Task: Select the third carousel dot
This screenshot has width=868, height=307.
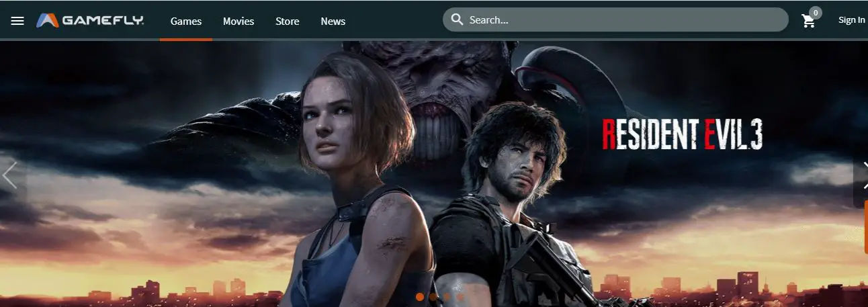Action: pos(447,296)
